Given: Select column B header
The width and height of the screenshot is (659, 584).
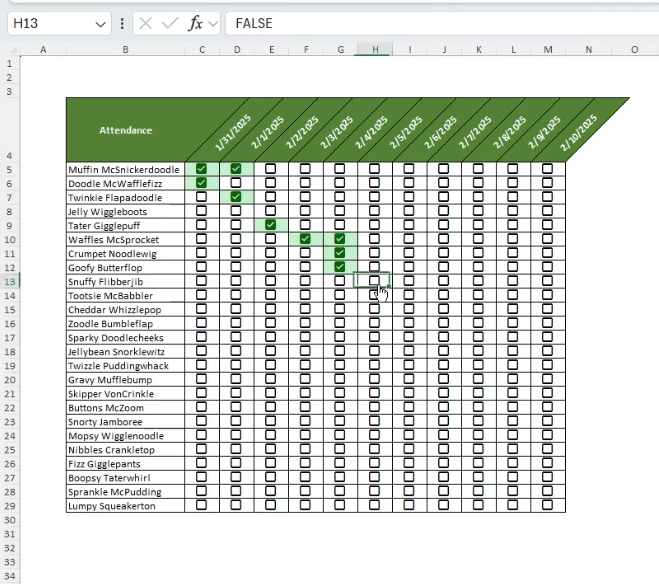Looking at the screenshot, I should point(125,50).
